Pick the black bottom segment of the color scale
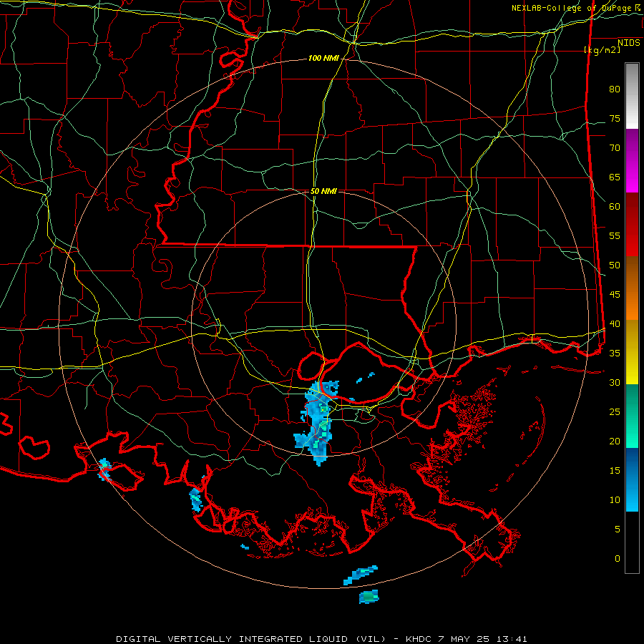The image size is (644, 644). 632,542
